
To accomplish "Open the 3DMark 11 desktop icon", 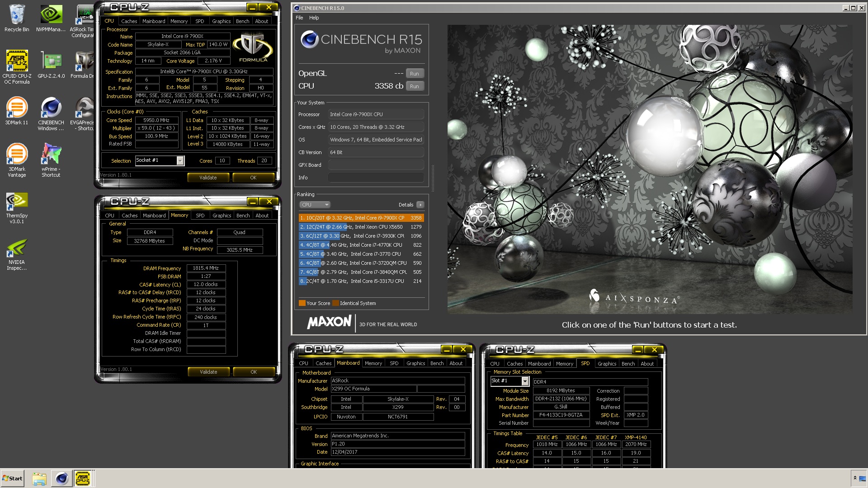I will pyautogui.click(x=17, y=111).
